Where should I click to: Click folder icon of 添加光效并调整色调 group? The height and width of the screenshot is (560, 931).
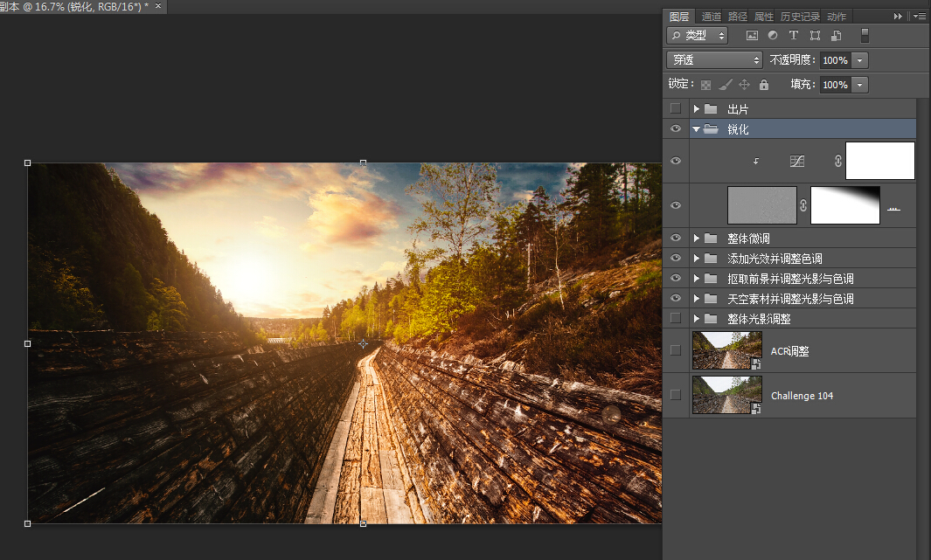(x=711, y=259)
